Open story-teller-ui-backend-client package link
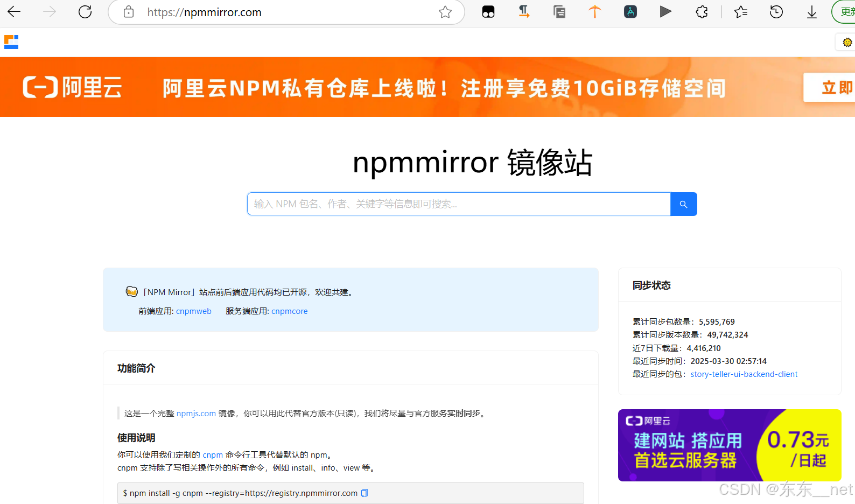The image size is (855, 504). click(x=744, y=374)
